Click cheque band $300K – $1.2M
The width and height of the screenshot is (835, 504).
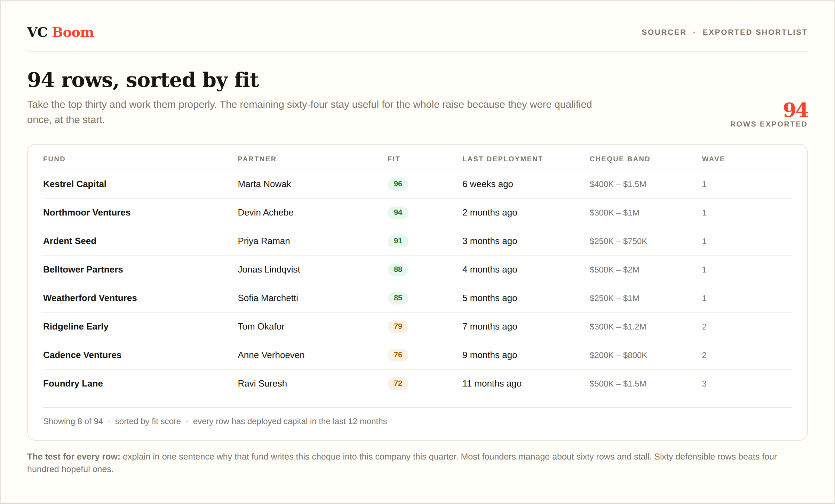click(618, 327)
